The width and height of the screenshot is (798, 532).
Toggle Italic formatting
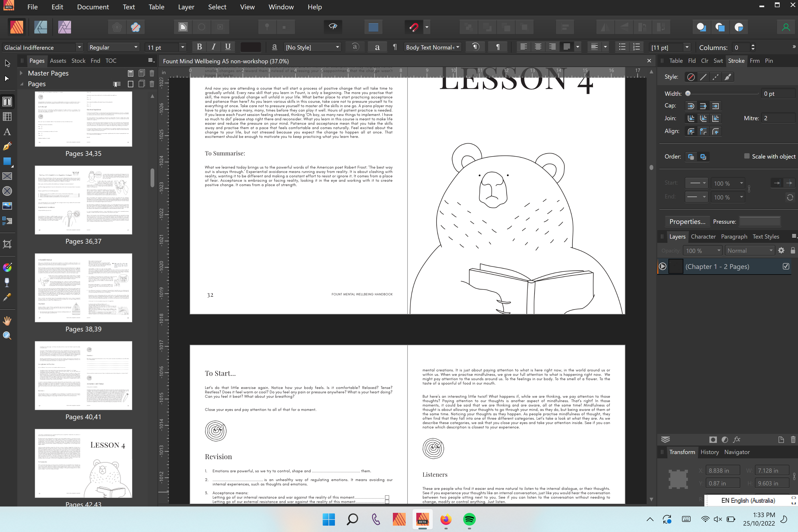pos(214,47)
